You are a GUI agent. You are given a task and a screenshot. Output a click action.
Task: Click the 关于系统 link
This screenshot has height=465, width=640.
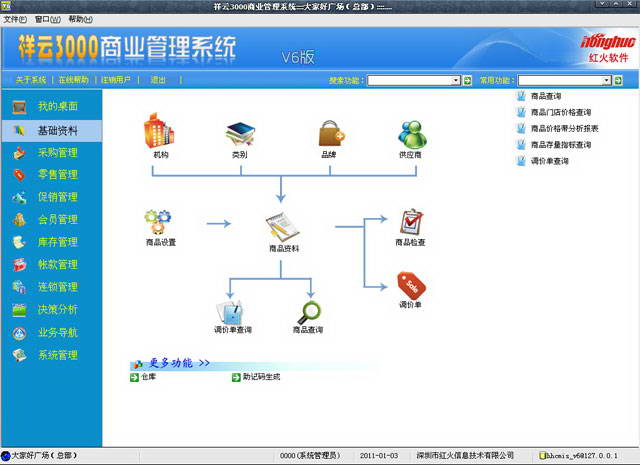tap(31, 80)
